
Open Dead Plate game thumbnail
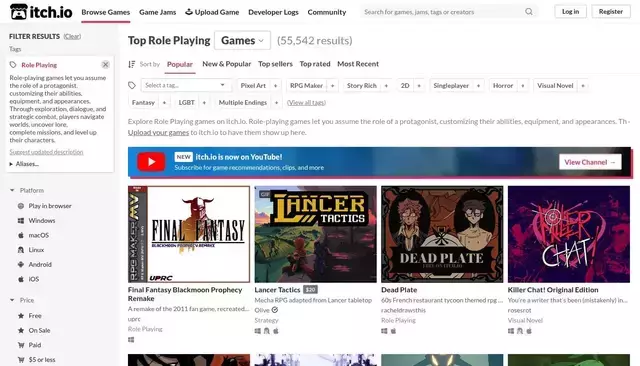click(x=442, y=234)
